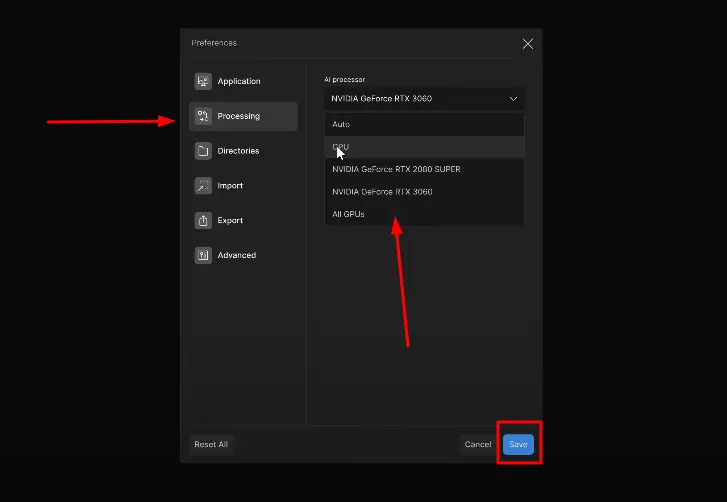Screen dimensions: 727x502
Task: Switch to the Processing tab label
Action: pos(238,116)
